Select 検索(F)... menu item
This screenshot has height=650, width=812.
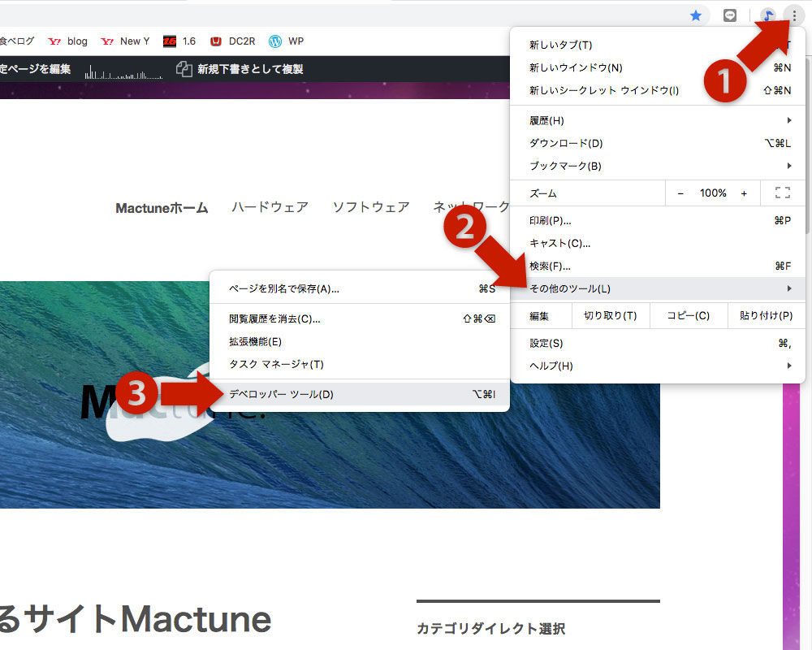pos(658,266)
